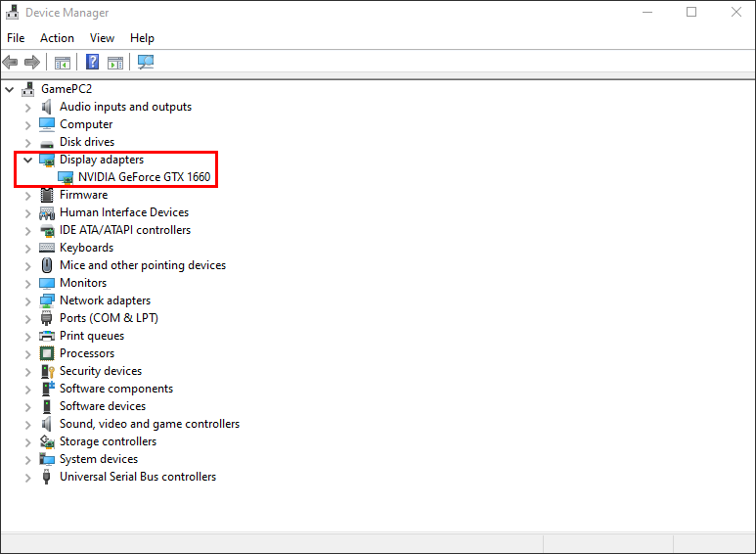Screen dimensions: 756x554
Task: Open the Action menu
Action: 57,38
